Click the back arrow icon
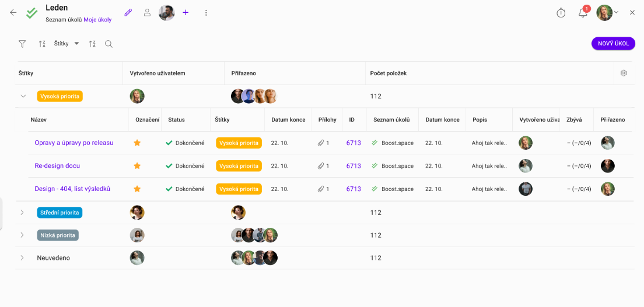 13,12
